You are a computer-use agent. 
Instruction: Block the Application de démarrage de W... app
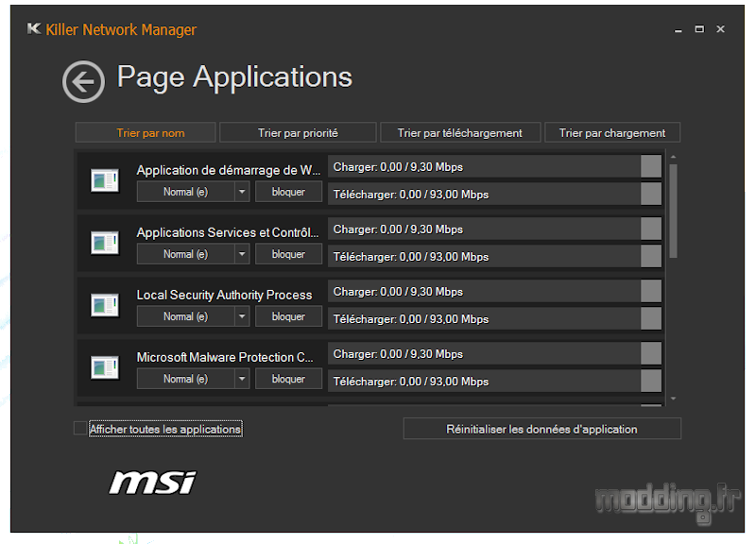pos(288,192)
